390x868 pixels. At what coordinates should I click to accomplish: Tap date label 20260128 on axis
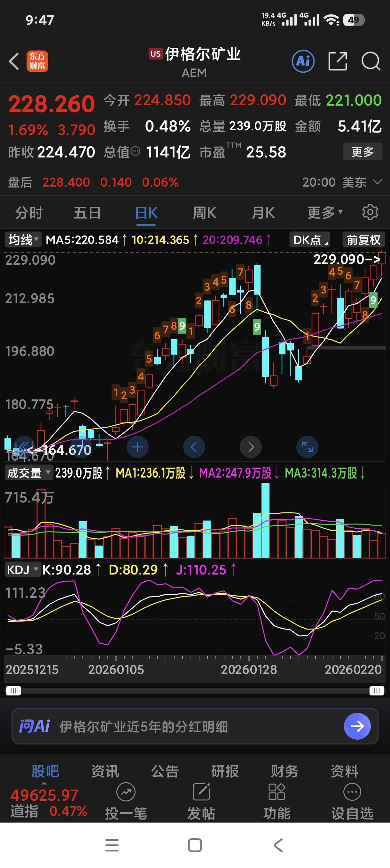249,670
